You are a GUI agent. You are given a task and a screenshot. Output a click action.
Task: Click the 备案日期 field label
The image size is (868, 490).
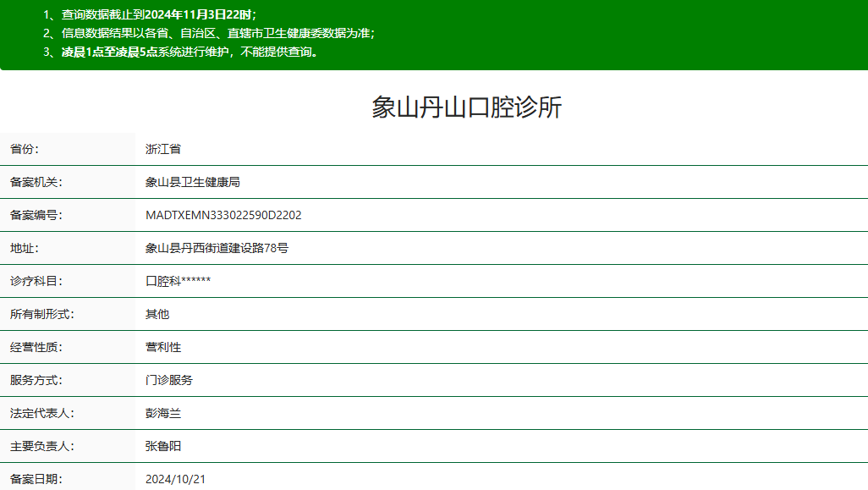36,480
